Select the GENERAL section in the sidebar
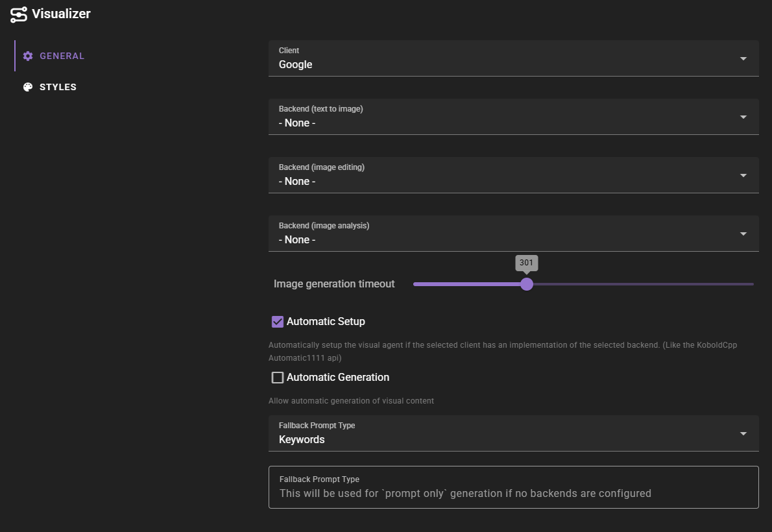 (x=62, y=56)
